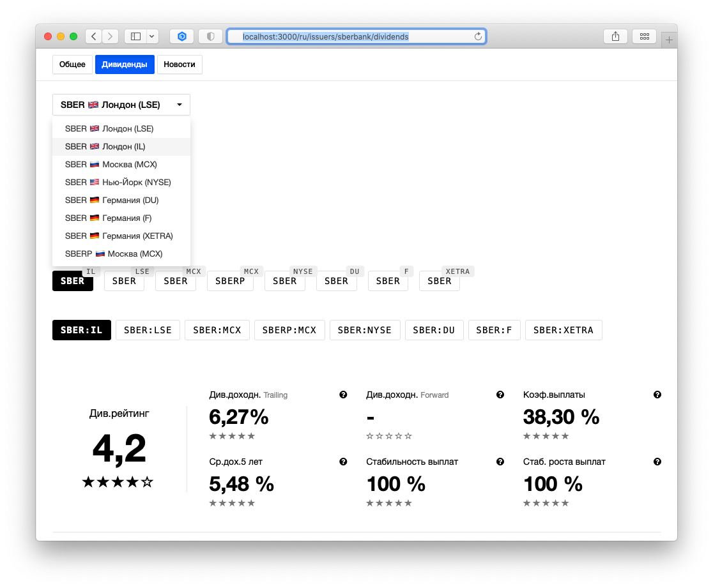Select the SBER button tagged NYSE
Viewport: 713px width, 588px height.
tap(285, 281)
